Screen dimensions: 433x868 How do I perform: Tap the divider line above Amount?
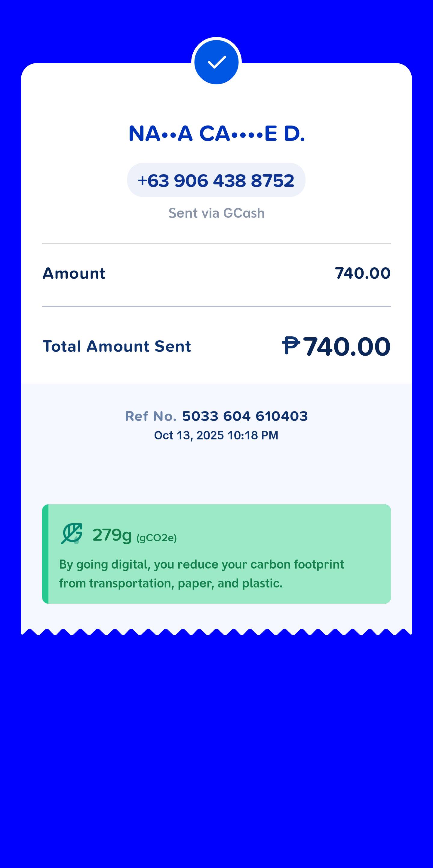pos(216,243)
